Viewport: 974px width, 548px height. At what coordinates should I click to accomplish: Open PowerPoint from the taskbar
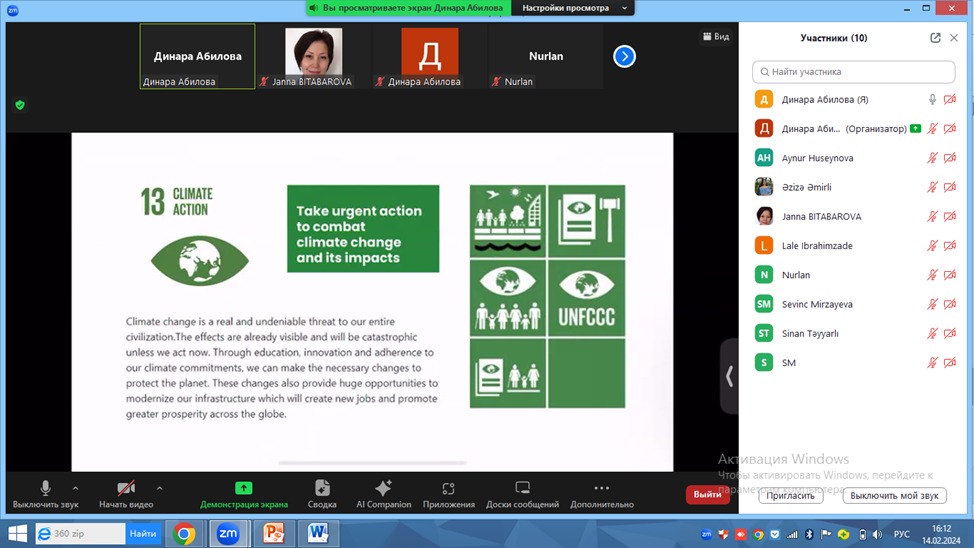(x=273, y=534)
